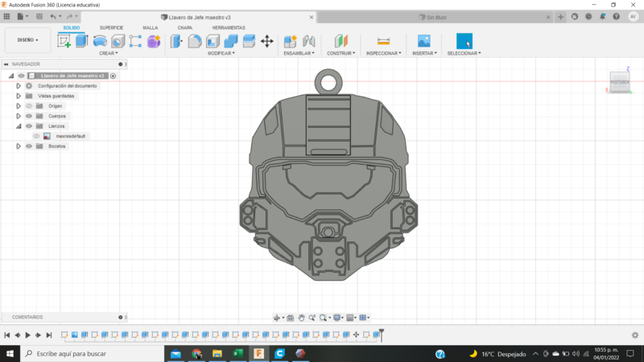Open the ENSAMBLAR dropdown menu
Screen dimensions: 644x362
tap(299, 53)
